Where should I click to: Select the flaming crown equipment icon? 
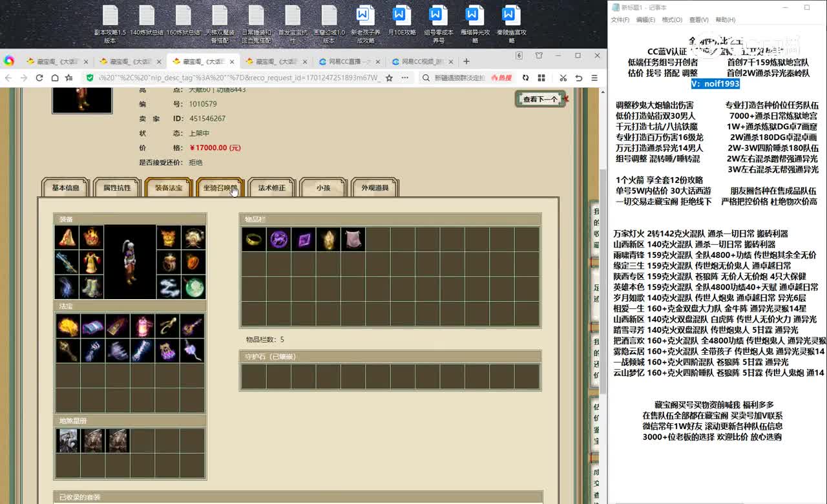[92, 237]
